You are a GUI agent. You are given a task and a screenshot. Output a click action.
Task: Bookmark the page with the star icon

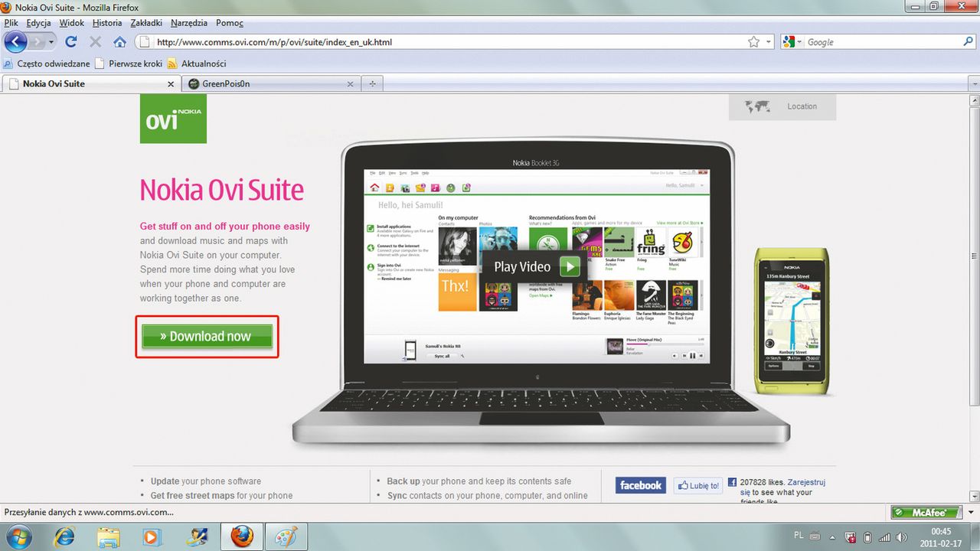point(753,42)
